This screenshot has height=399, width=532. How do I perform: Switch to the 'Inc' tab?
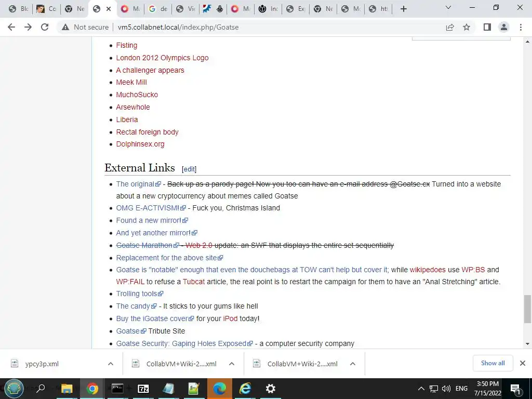click(x=269, y=9)
